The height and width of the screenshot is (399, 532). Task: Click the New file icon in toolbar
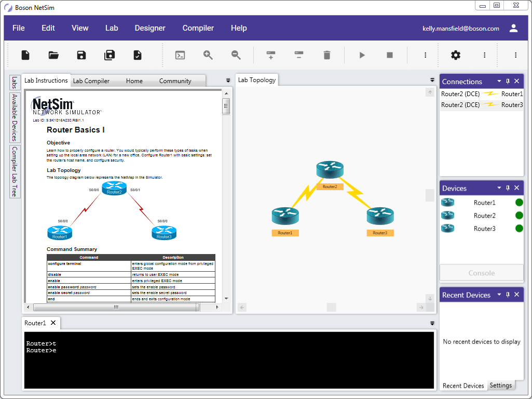click(x=25, y=55)
